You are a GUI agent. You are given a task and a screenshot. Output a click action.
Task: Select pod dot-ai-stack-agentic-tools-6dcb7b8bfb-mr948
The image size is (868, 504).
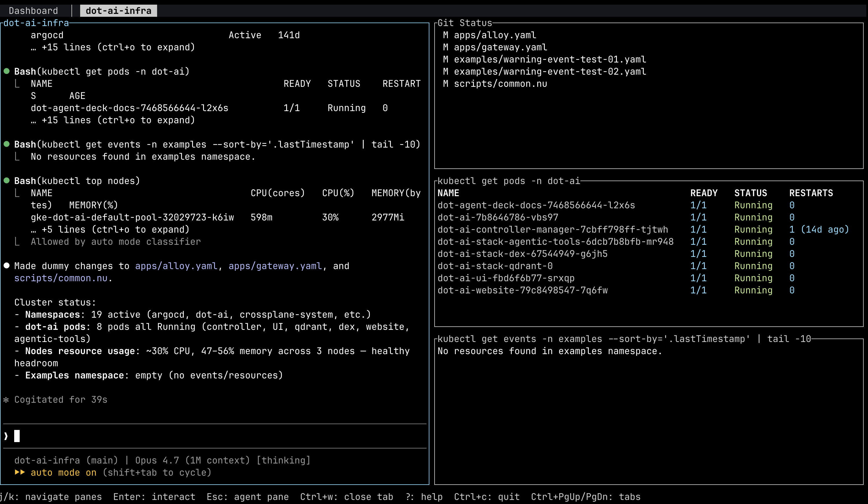pyautogui.click(x=555, y=242)
